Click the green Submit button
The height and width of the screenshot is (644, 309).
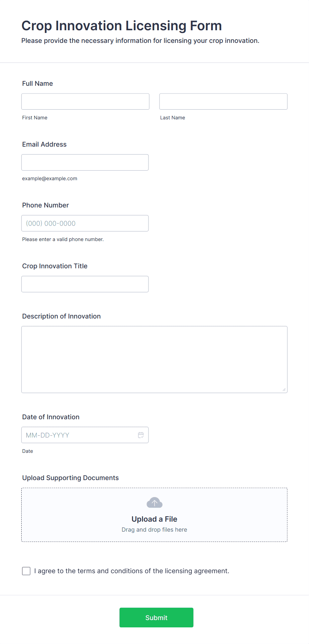[156, 617]
